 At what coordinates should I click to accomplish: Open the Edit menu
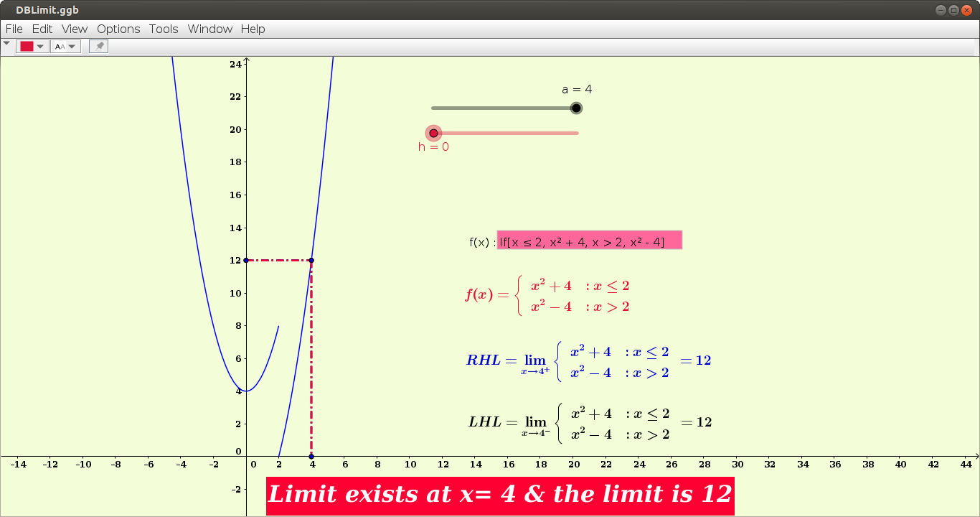coord(42,29)
